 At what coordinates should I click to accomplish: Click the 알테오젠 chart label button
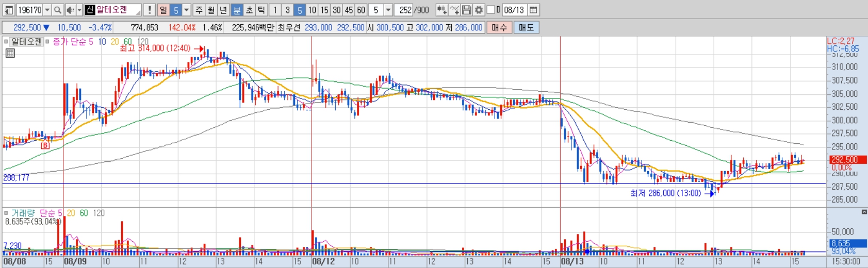coord(27,42)
